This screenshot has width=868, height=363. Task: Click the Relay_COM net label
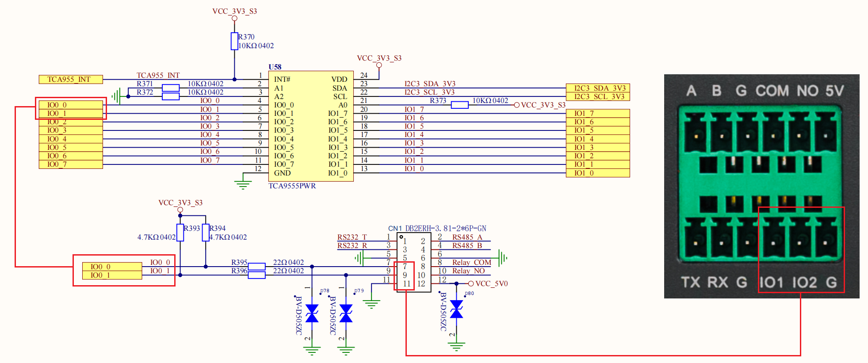pyautogui.click(x=472, y=262)
